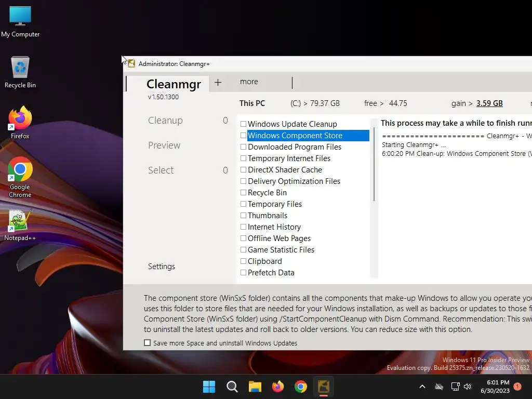This screenshot has height=399, width=532.
Task: Open the volume tray icon
Action: tap(468, 387)
